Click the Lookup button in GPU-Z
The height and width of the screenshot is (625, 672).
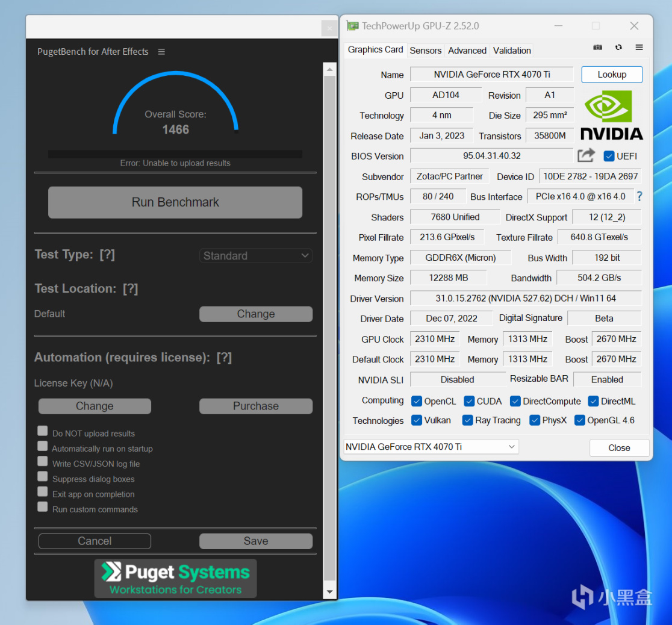click(x=612, y=75)
